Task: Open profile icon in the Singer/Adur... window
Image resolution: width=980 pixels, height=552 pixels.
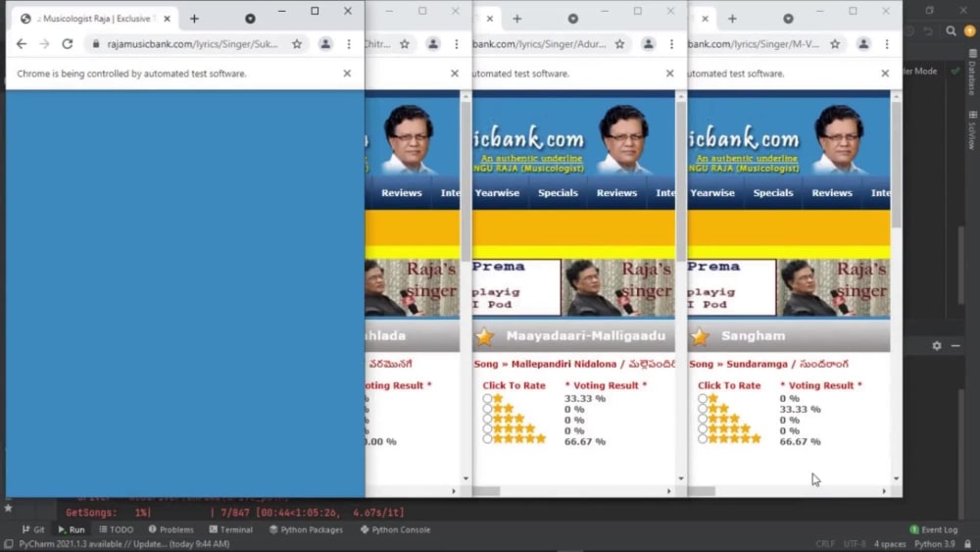Action: pos(649,44)
